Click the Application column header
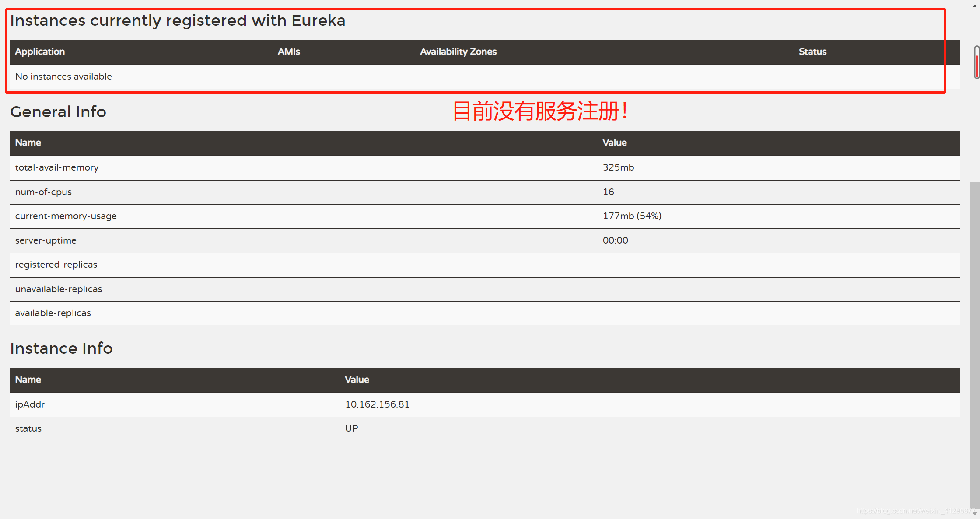Image resolution: width=980 pixels, height=519 pixels. tap(40, 52)
